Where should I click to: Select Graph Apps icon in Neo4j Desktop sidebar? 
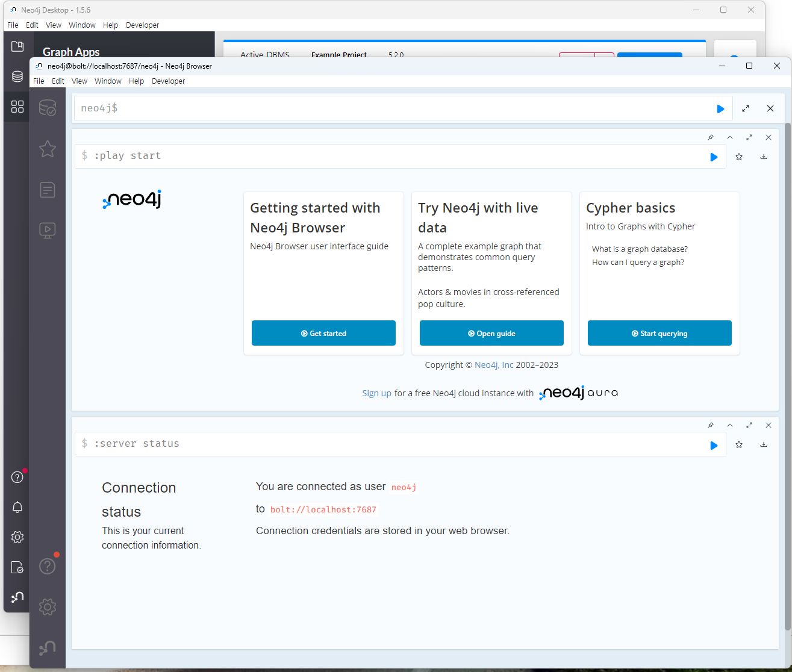point(17,107)
